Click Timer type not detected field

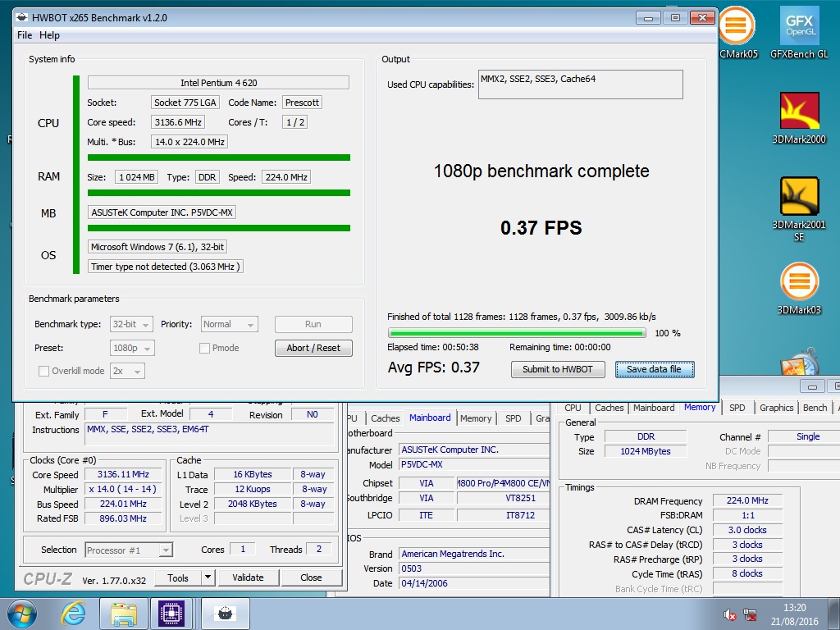click(166, 267)
